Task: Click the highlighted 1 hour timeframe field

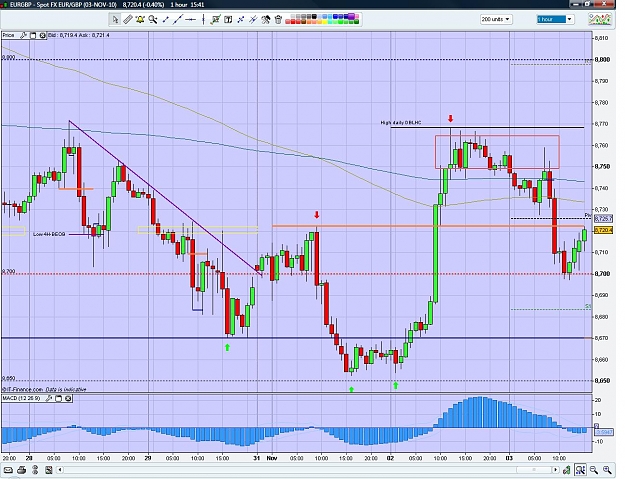Action: [x=551, y=19]
